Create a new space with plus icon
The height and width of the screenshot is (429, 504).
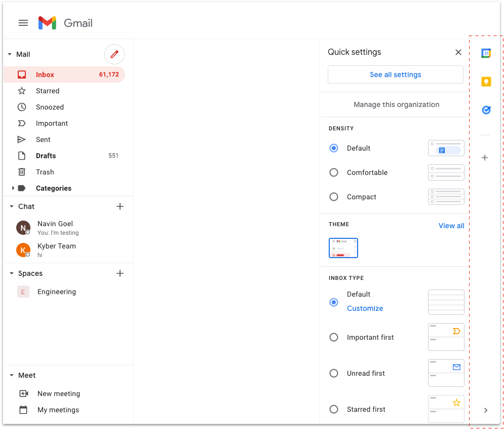pos(120,273)
